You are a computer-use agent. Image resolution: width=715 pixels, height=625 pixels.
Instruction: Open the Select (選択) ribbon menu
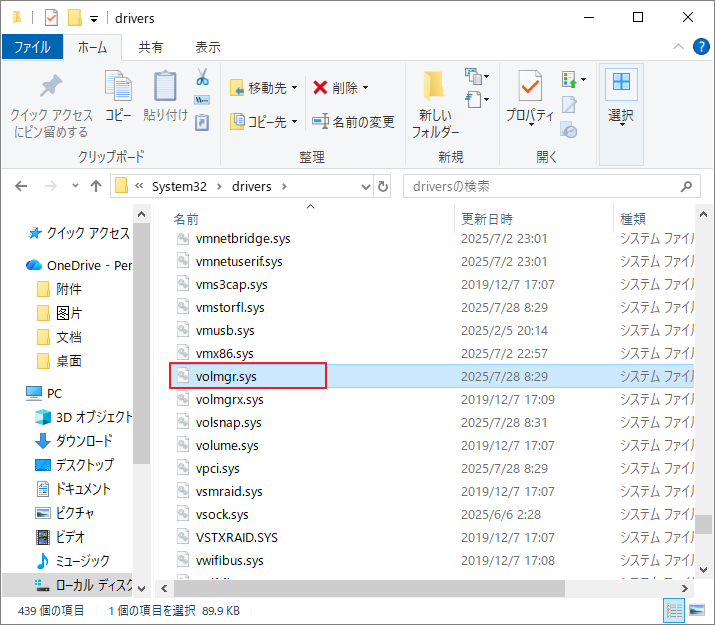coord(621,114)
